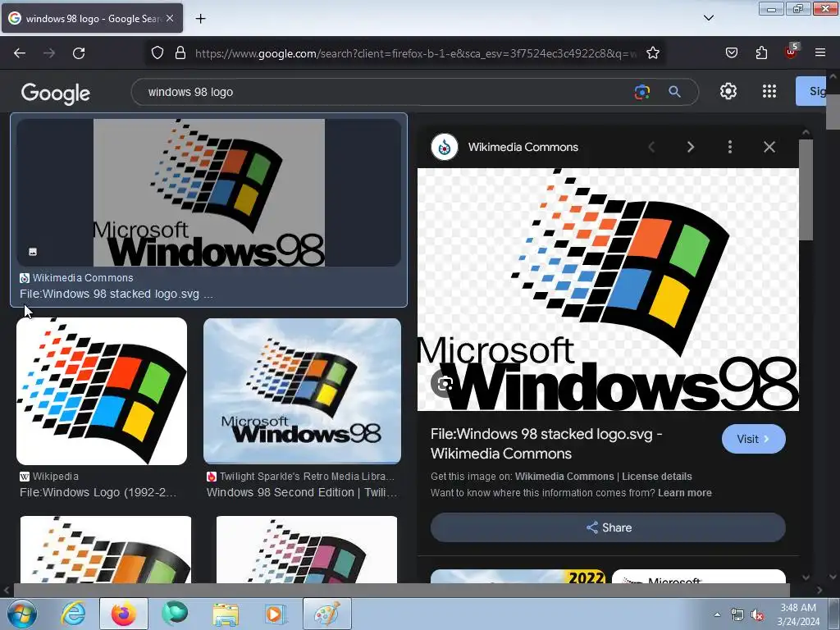The image size is (840, 630).
Task: Open the related image labeled 2022
Action: (518, 577)
